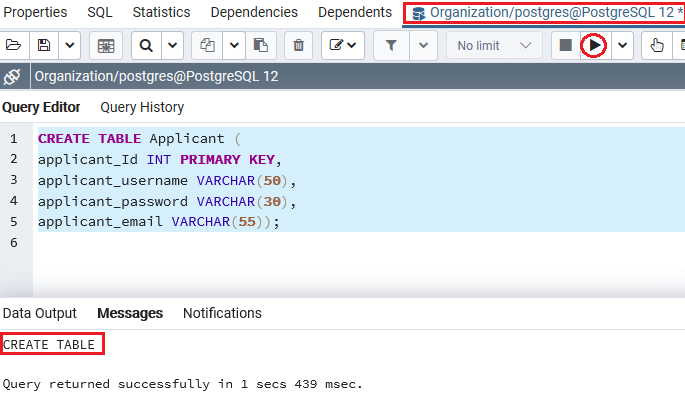Expand the Save options arrow
Viewport: 685px width, 401px height.
tap(69, 45)
